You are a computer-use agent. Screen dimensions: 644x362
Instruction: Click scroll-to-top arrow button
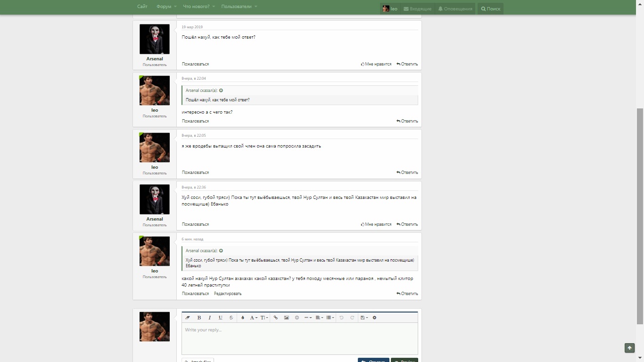point(629,348)
